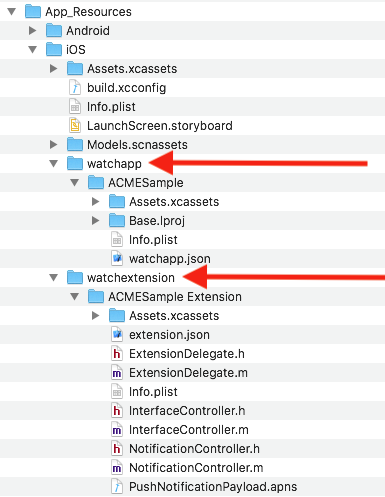385x497 pixels.
Task: Select the NotificationController.m file name
Action: [x=196, y=468]
